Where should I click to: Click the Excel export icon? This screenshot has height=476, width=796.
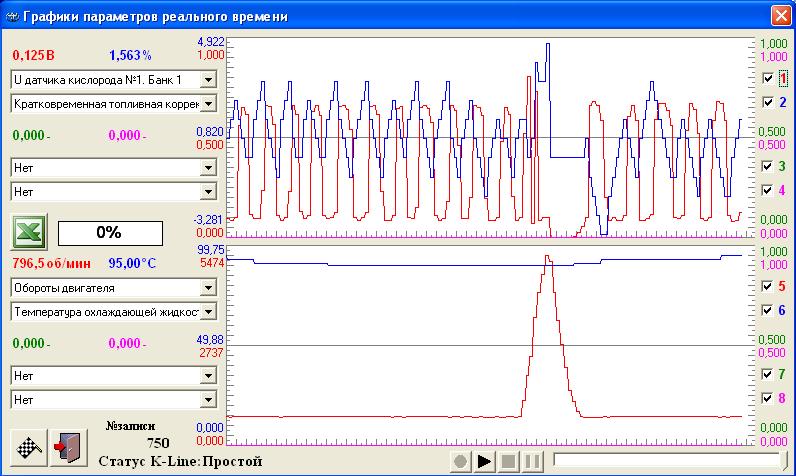pyautogui.click(x=29, y=232)
